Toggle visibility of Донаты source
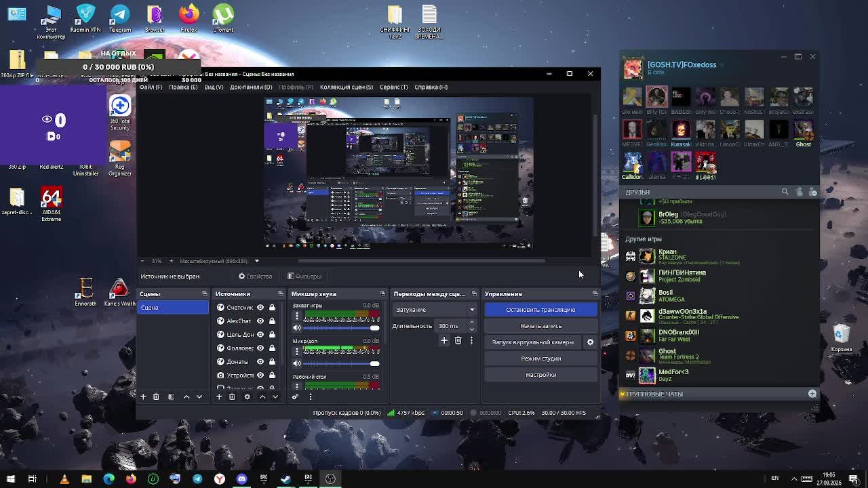This screenshot has width=868, height=488. (x=260, y=361)
